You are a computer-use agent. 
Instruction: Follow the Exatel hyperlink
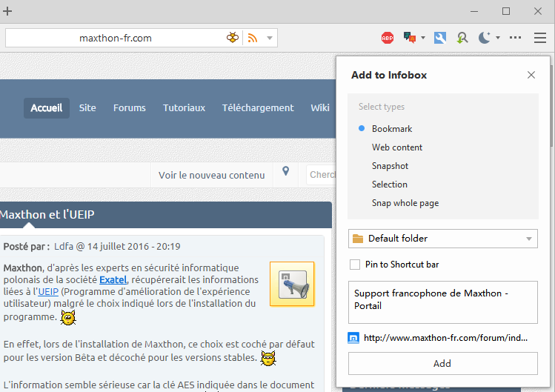113,280
